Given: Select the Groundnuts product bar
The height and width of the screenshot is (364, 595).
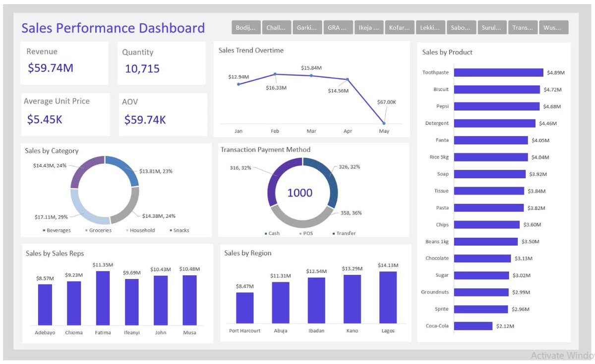Looking at the screenshot, I should click(x=481, y=292).
